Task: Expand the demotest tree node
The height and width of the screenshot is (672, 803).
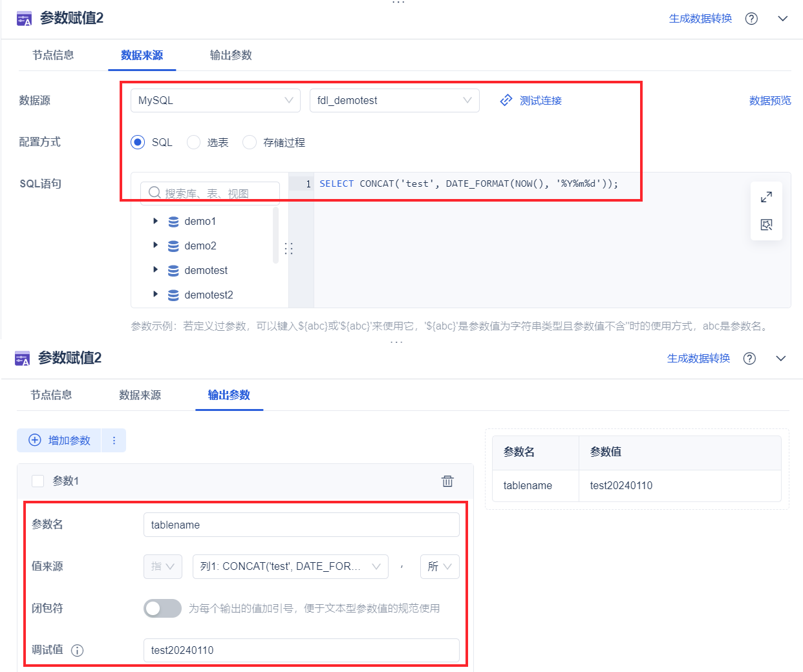Action: tap(155, 269)
